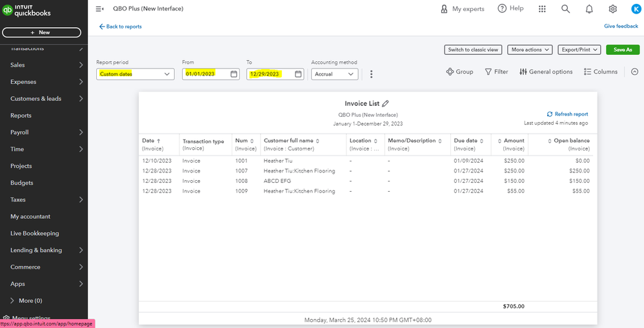Open the From date calendar picker
The height and width of the screenshot is (328, 644).
coord(234,74)
